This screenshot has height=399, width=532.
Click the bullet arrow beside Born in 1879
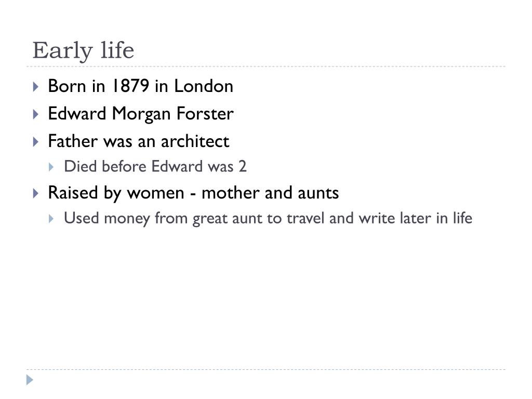click(36, 87)
